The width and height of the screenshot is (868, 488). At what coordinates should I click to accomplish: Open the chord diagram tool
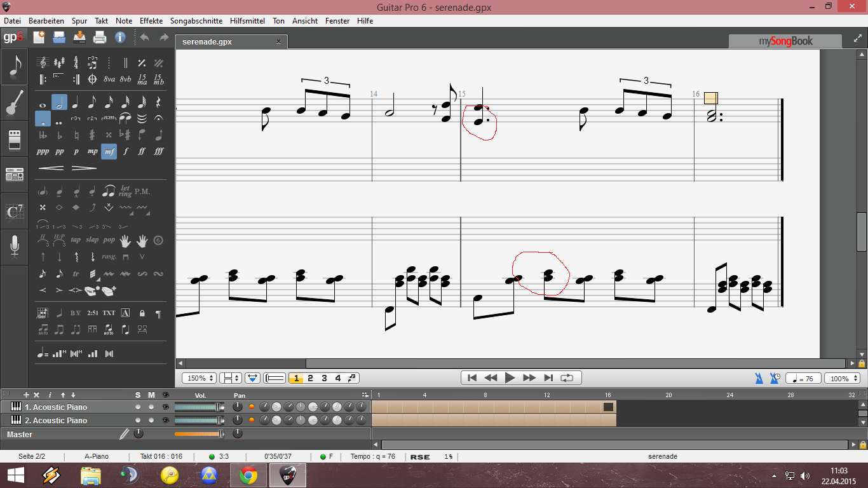[x=43, y=313]
